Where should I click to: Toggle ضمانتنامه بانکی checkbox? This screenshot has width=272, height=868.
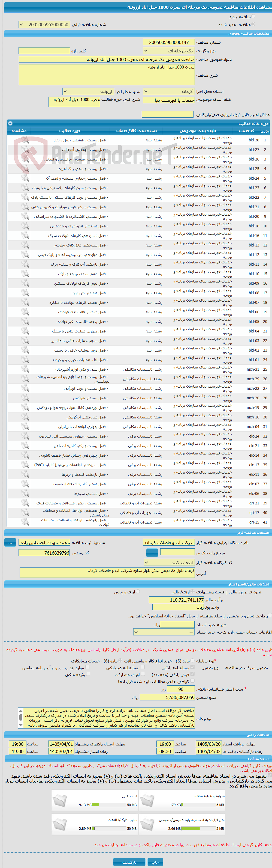[x=193, y=667]
